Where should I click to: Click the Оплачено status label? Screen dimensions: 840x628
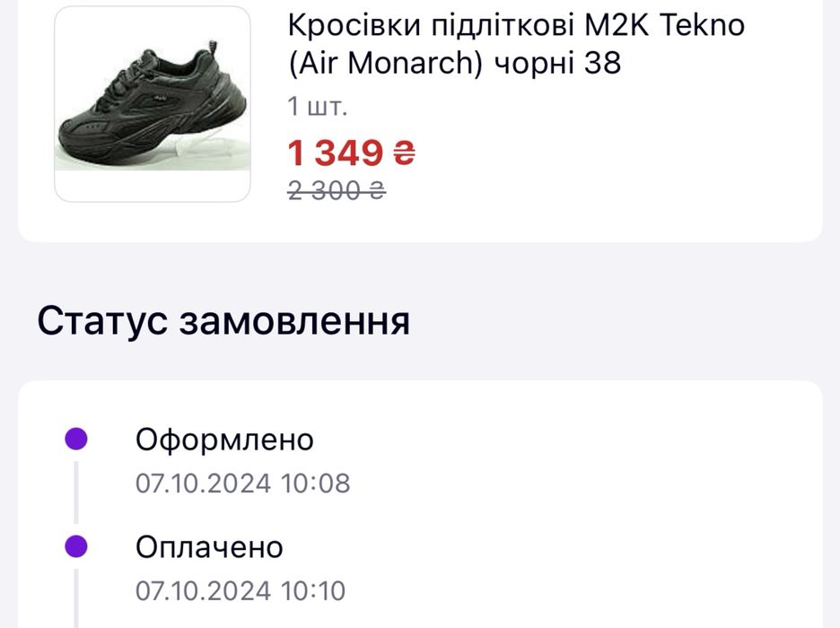point(209,547)
